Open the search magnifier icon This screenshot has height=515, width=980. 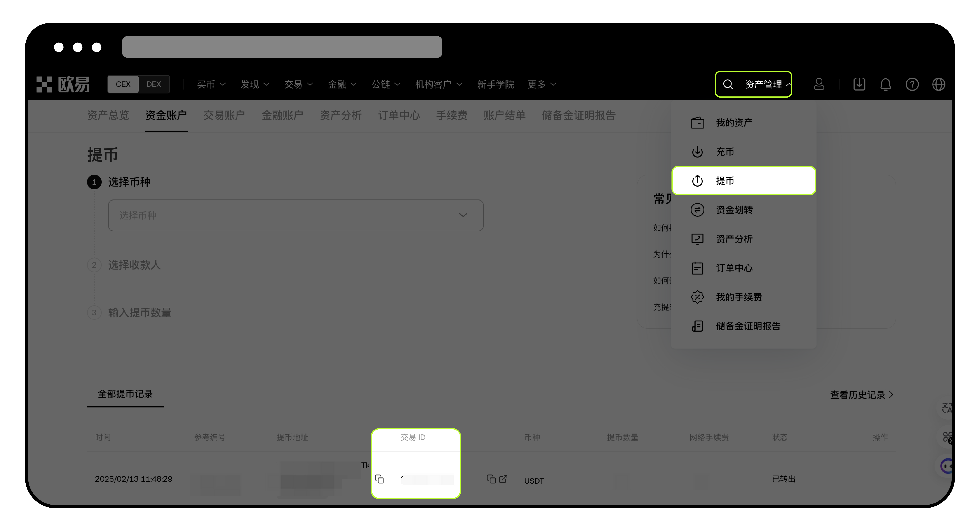coord(728,84)
